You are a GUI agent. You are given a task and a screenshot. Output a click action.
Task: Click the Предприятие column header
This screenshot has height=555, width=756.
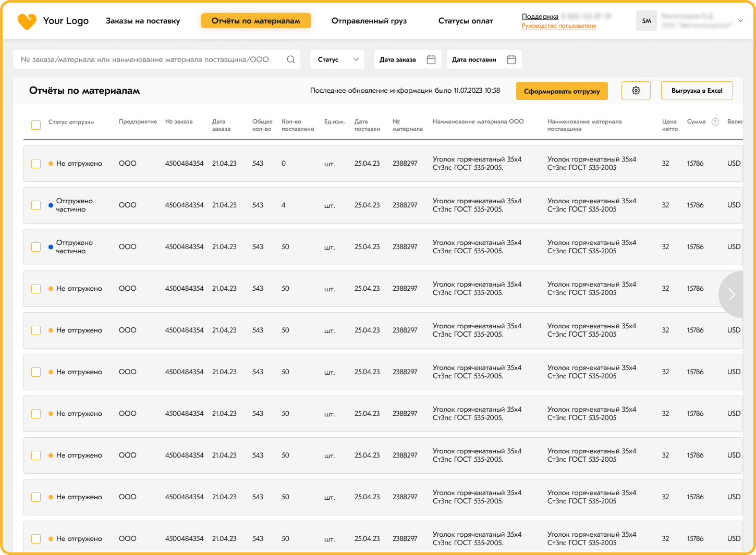pos(138,121)
